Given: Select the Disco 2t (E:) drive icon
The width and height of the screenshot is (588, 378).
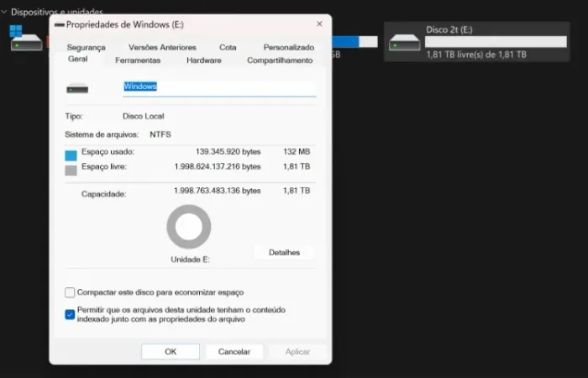Looking at the screenshot, I should [404, 42].
